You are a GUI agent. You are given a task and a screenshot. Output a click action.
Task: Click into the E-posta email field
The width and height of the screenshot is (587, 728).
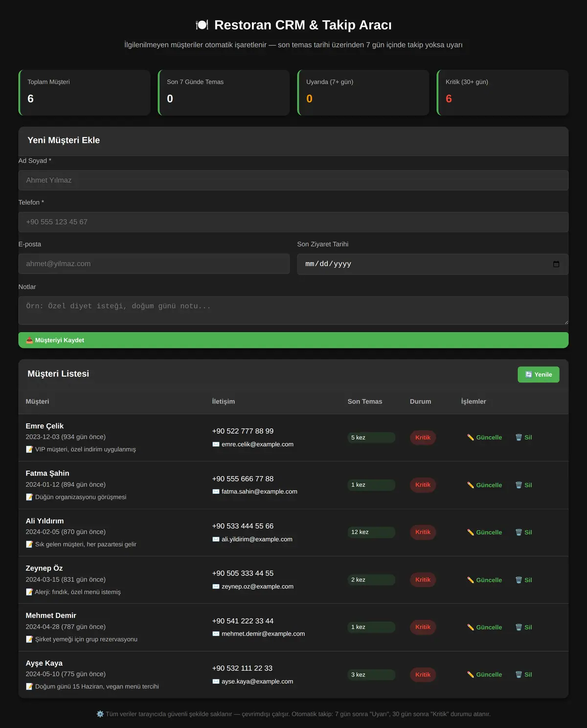[154, 264]
